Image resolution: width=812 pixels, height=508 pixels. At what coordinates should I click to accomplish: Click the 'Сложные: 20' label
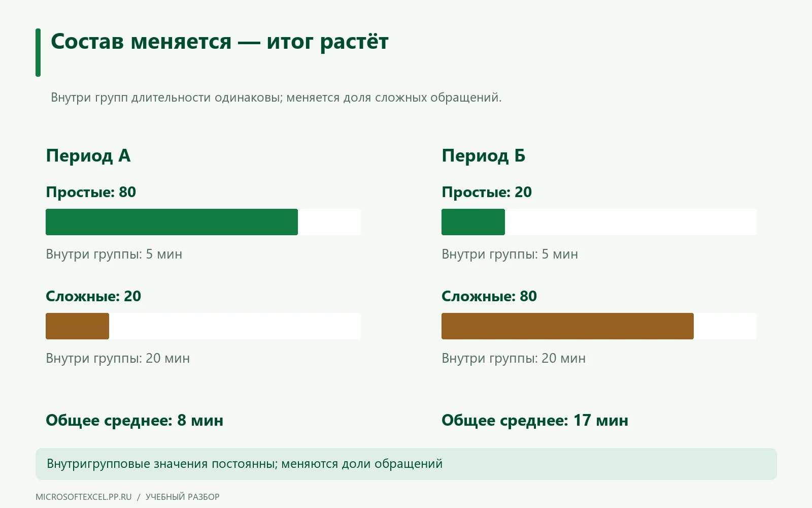(x=93, y=296)
